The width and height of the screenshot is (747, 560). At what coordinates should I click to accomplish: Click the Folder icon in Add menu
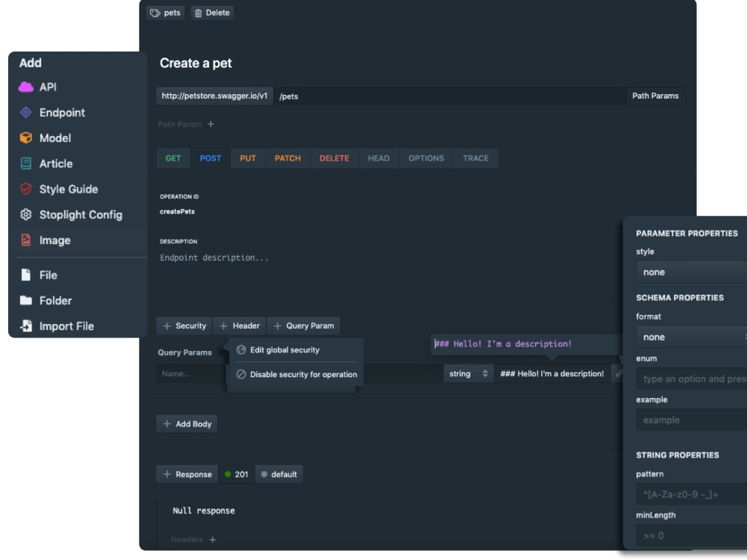25,300
